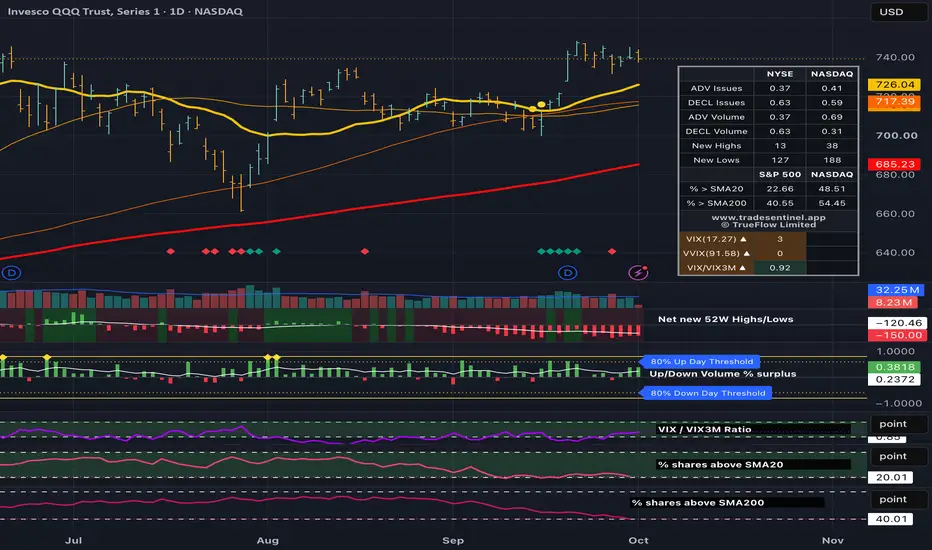Click the isolated red diamond signal in mid-August
The width and height of the screenshot is (932, 550).
(x=365, y=252)
